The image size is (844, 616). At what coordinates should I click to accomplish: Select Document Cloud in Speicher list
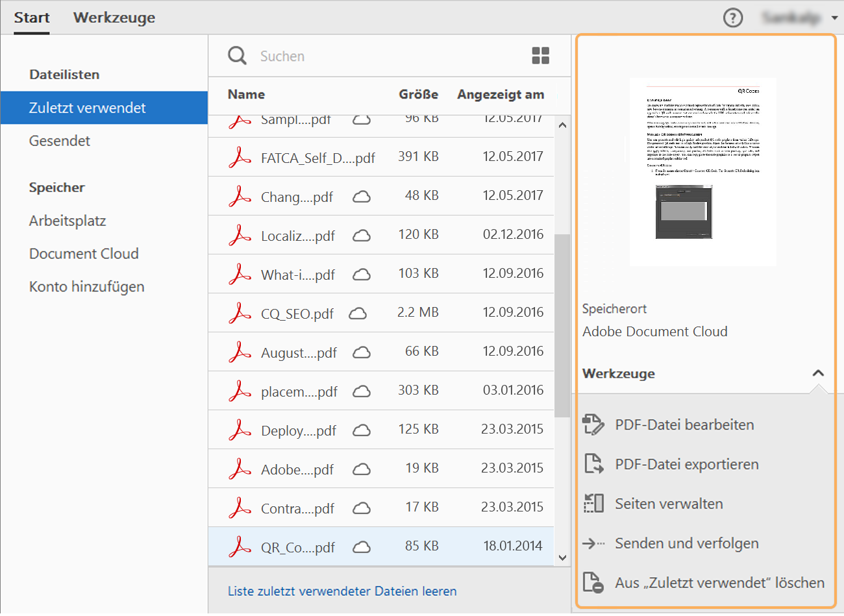[84, 253]
